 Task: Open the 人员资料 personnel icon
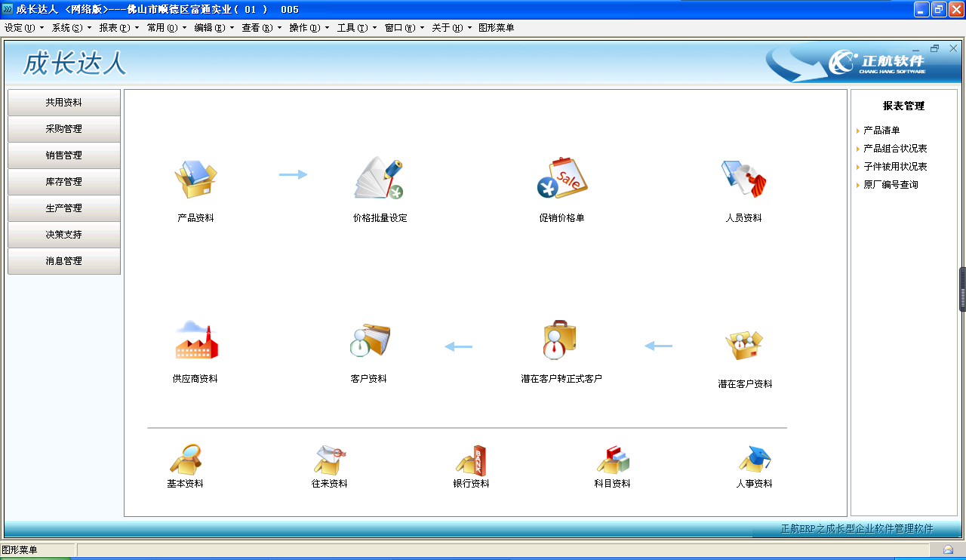[x=743, y=180]
